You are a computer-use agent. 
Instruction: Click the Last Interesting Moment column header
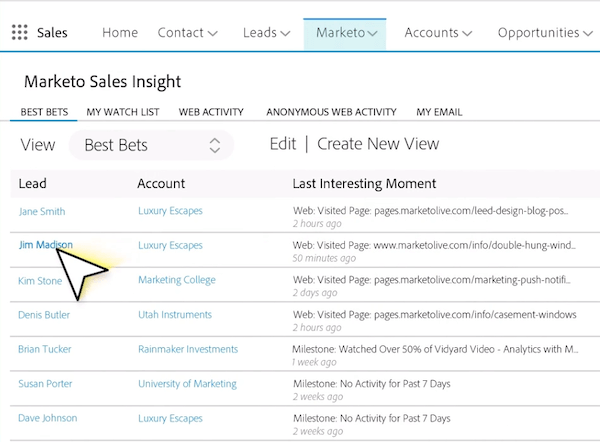(364, 184)
